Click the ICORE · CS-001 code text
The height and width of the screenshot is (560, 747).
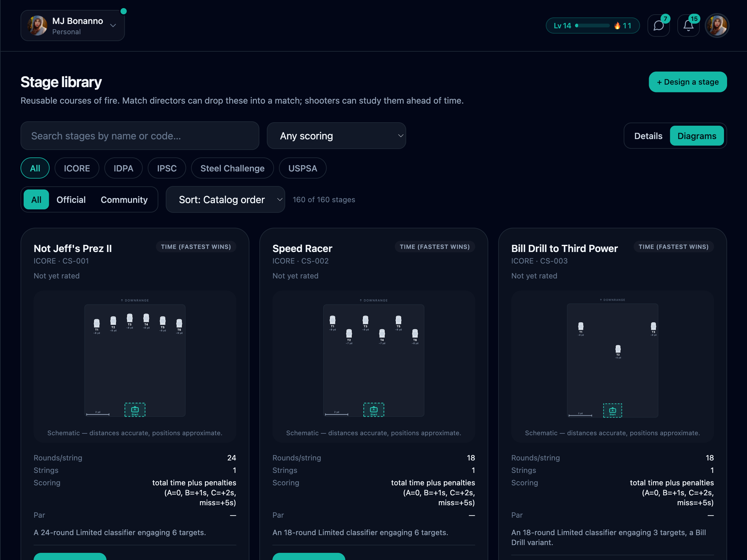pyautogui.click(x=61, y=261)
